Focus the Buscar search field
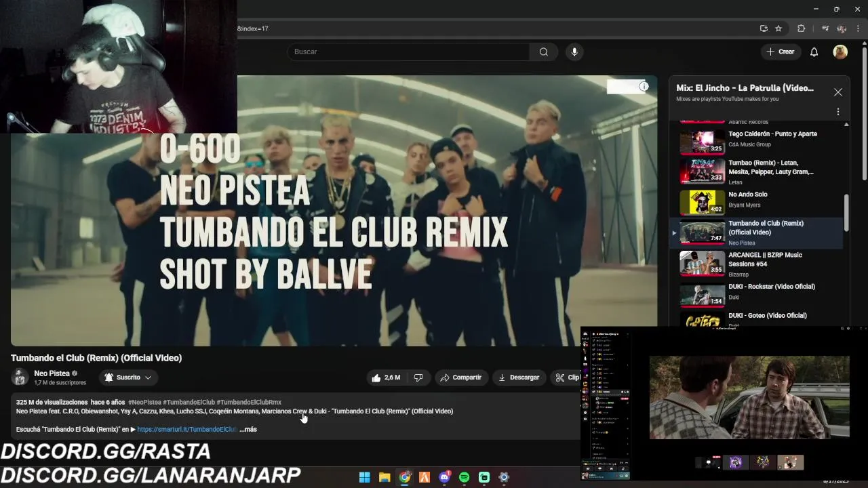Image resolution: width=868 pixels, height=488 pixels. (x=408, y=52)
